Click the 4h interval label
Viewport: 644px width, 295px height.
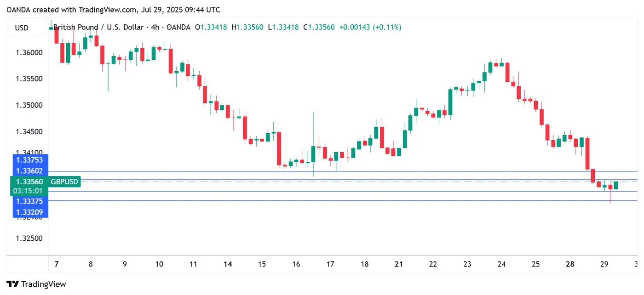click(x=155, y=28)
